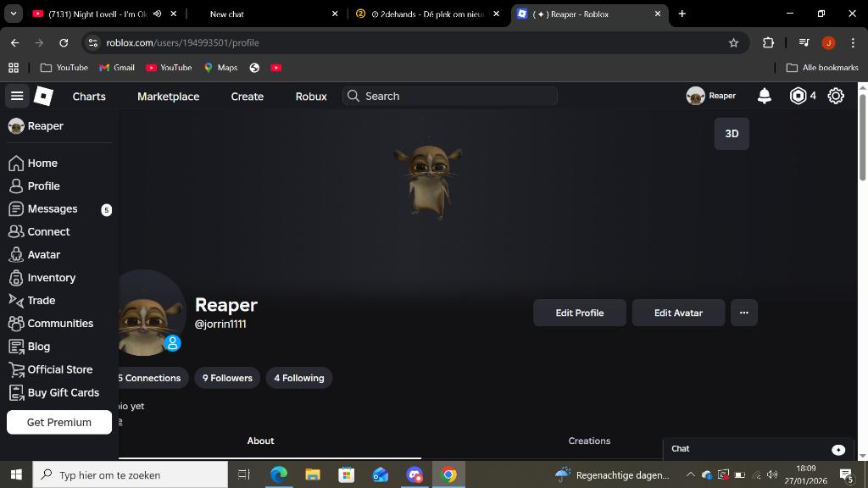
Task: View the 9 Followers list
Action: [227, 378]
